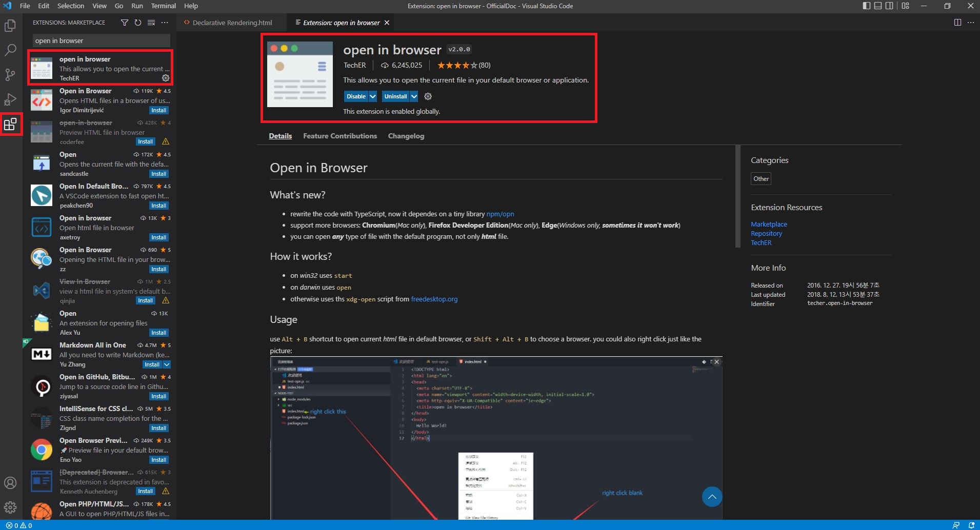This screenshot has height=530, width=980.
Task: Expand install options for Markdown All in One
Action: [167, 364]
